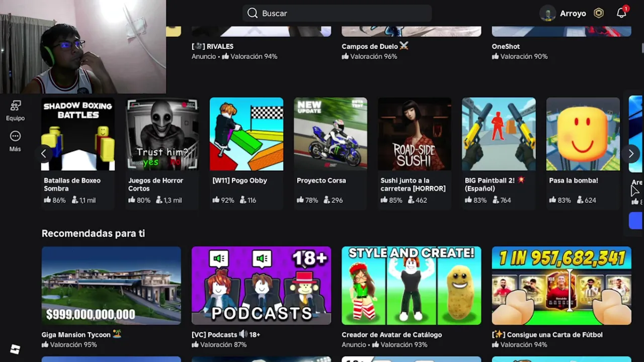
Task: Show previous games in carousel
Action: [44, 154]
